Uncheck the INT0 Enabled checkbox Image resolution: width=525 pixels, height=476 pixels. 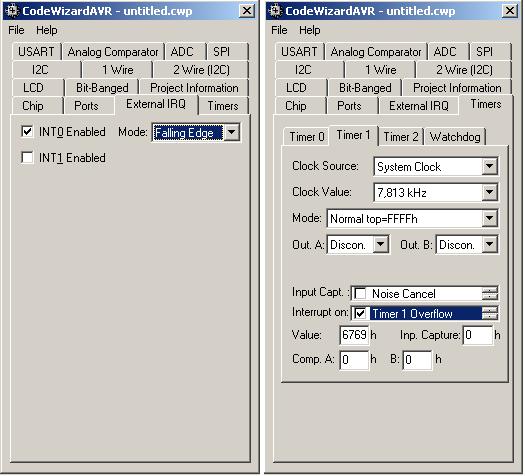point(27,132)
